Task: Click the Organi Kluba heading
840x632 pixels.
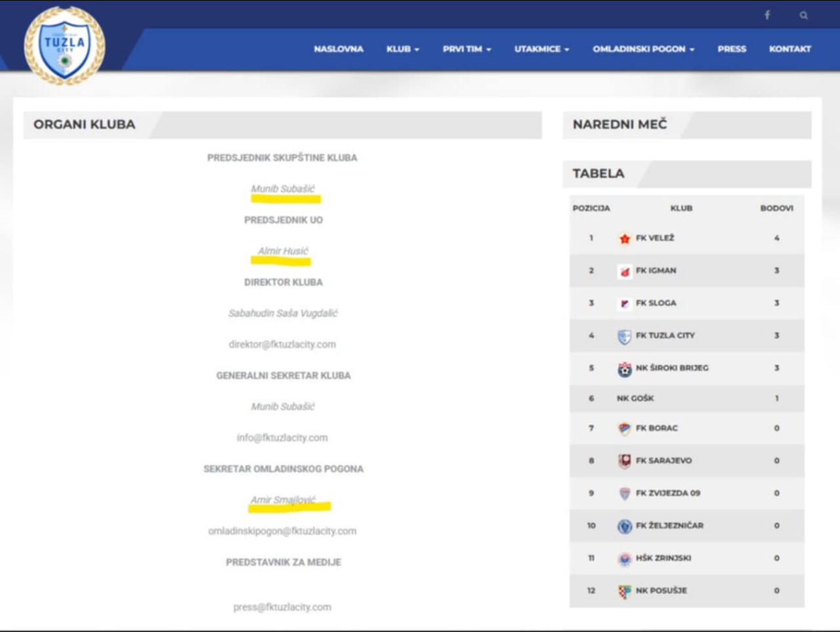Action: pyautogui.click(x=84, y=125)
